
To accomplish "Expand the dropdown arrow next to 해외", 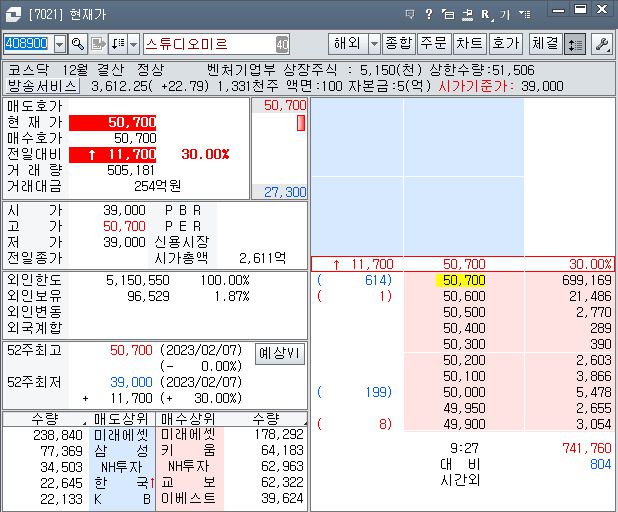I will (374, 44).
